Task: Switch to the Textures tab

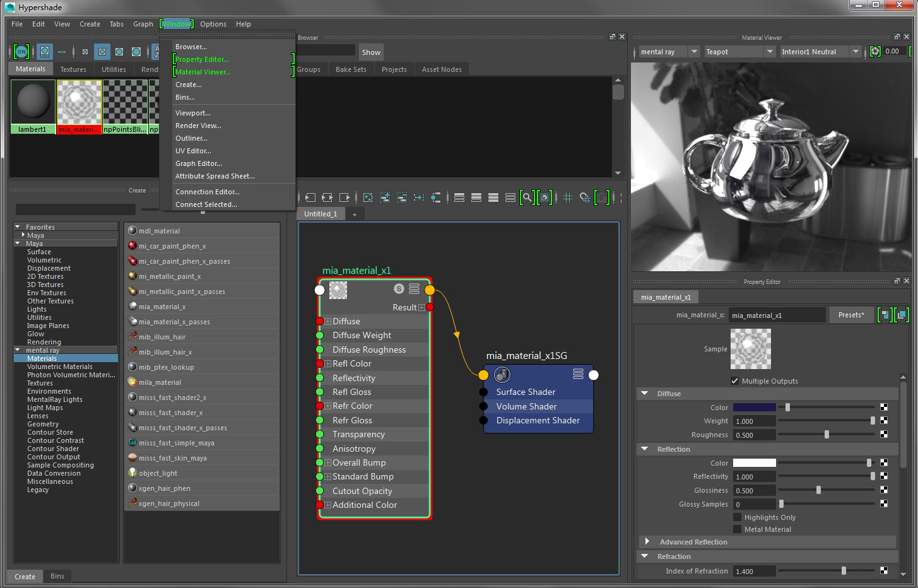Action: (x=73, y=69)
